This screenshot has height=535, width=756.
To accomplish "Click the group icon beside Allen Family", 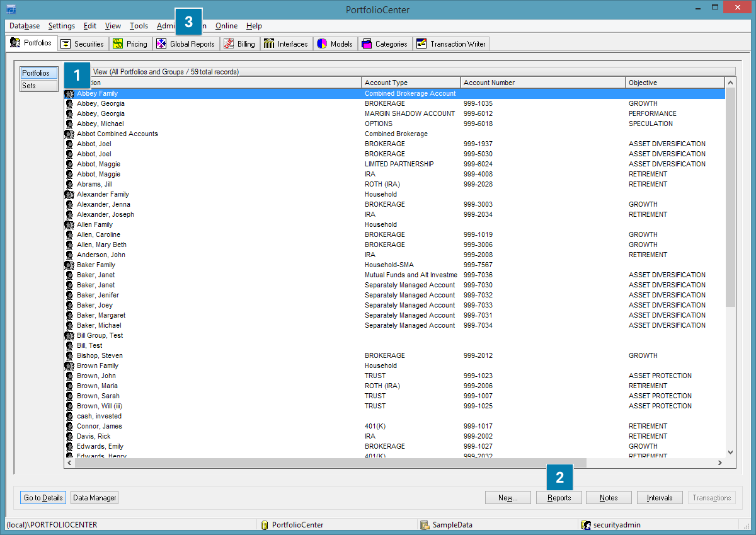I will point(69,224).
